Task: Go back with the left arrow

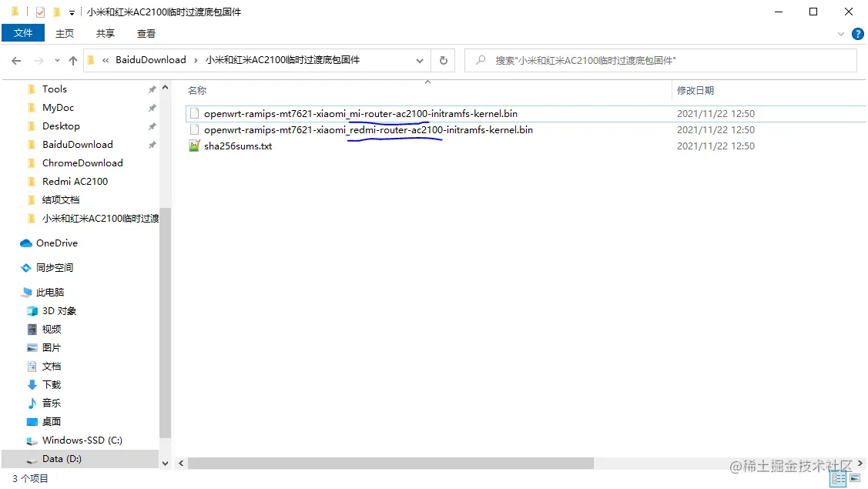Action: click(17, 60)
